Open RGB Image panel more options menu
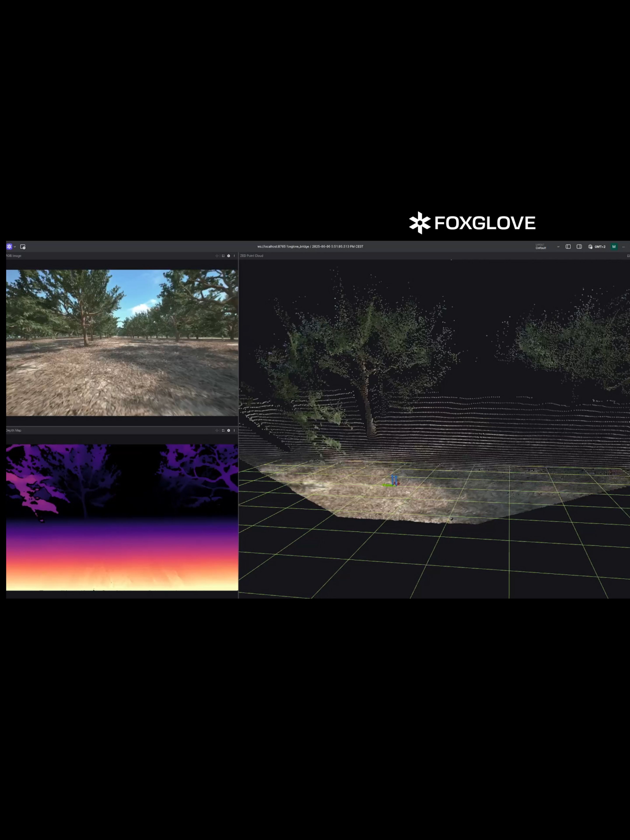This screenshot has height=840, width=630. (x=234, y=256)
